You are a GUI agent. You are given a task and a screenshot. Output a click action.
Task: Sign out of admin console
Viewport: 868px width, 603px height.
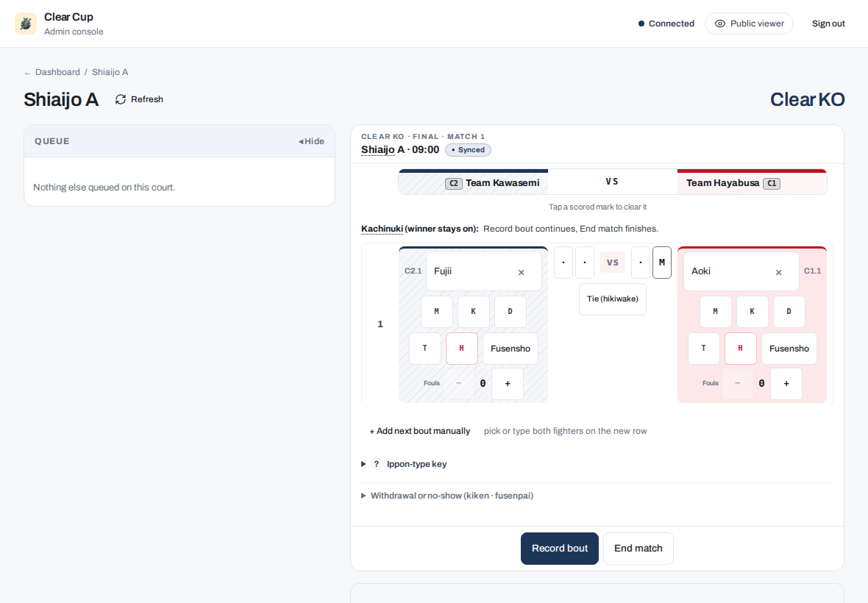(x=828, y=24)
